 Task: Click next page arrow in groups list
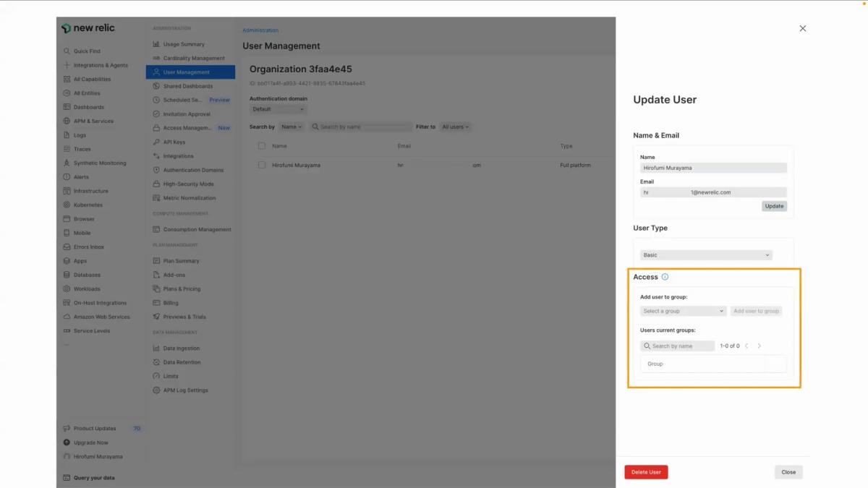click(x=759, y=346)
